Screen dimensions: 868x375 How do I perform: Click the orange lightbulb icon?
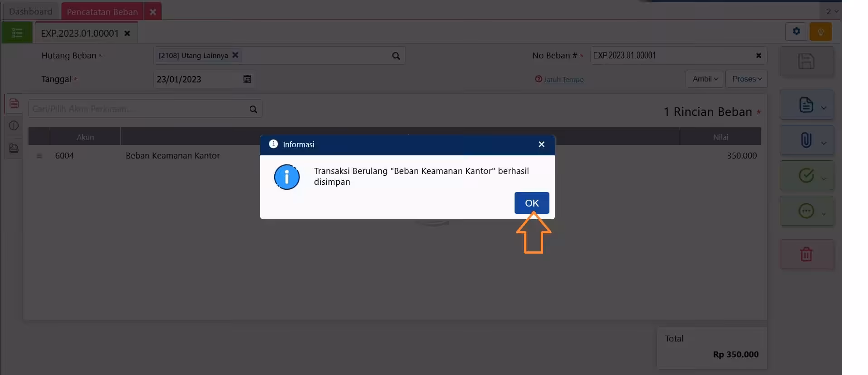(x=820, y=32)
